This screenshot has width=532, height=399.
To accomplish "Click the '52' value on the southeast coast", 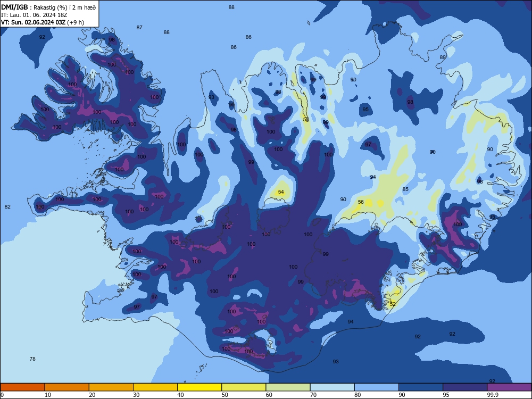I will click(393, 304).
